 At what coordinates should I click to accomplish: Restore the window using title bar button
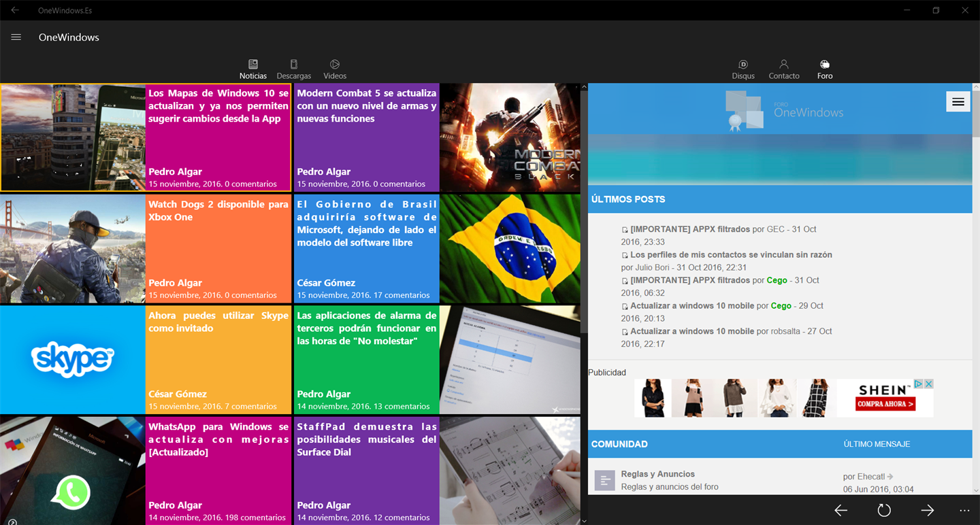pos(936,10)
